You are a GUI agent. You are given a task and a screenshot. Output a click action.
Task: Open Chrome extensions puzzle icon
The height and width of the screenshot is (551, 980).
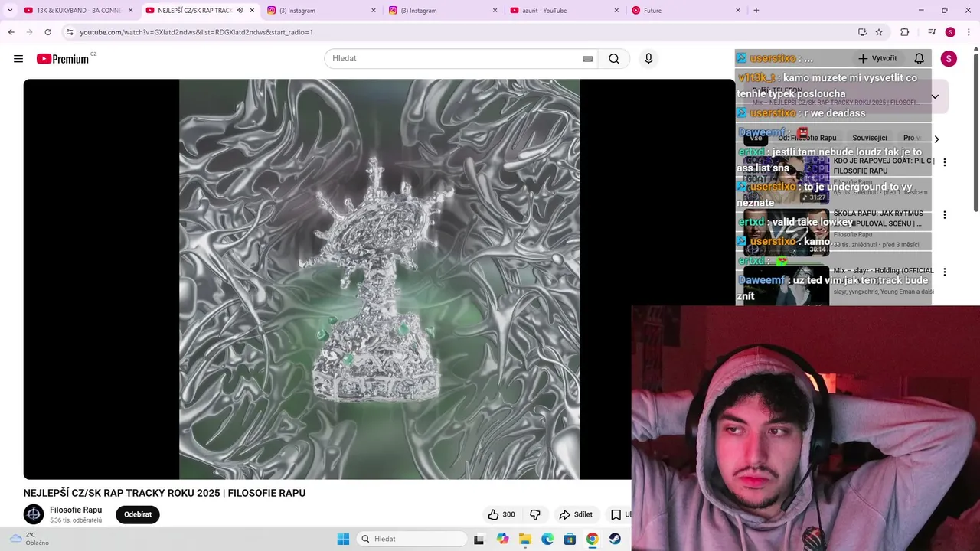coord(904,32)
